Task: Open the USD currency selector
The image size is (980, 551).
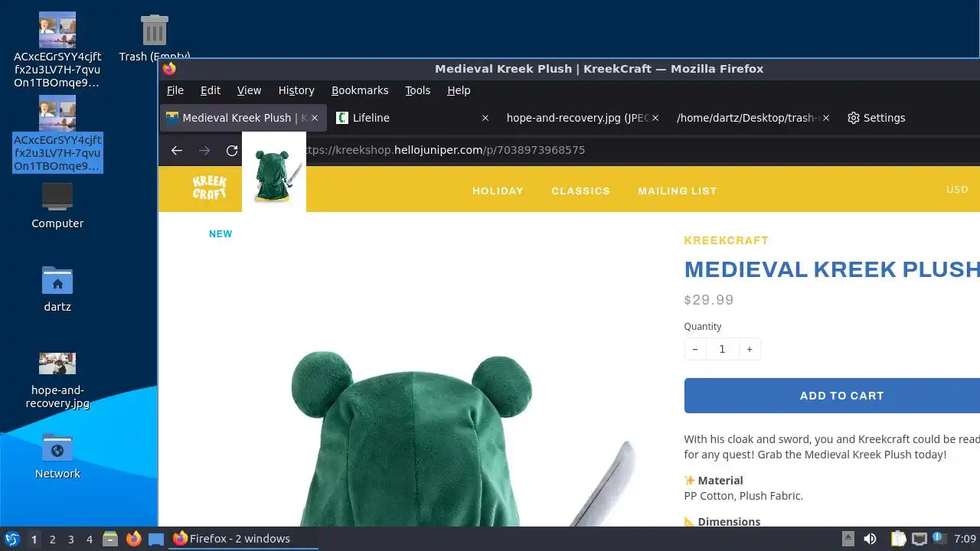Action: (957, 190)
